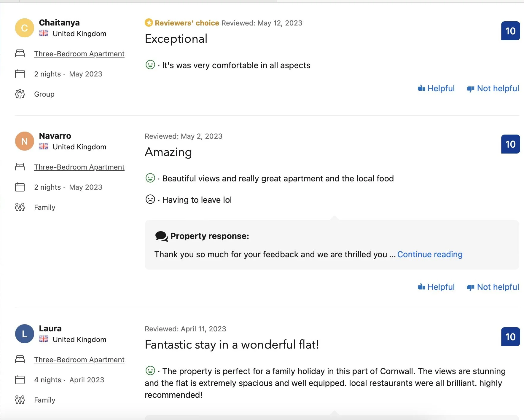Click the property response speech bubble icon
524x420 pixels.
[x=161, y=236]
